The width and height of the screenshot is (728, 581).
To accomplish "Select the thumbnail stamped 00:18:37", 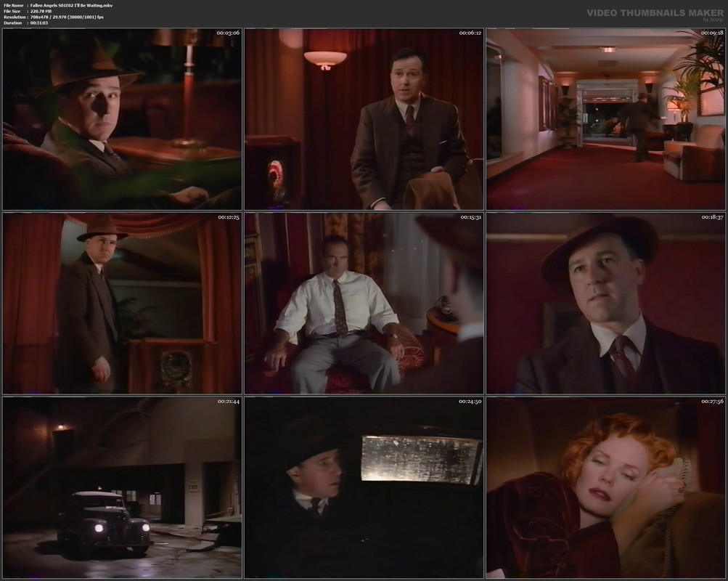I will pyautogui.click(x=605, y=304).
